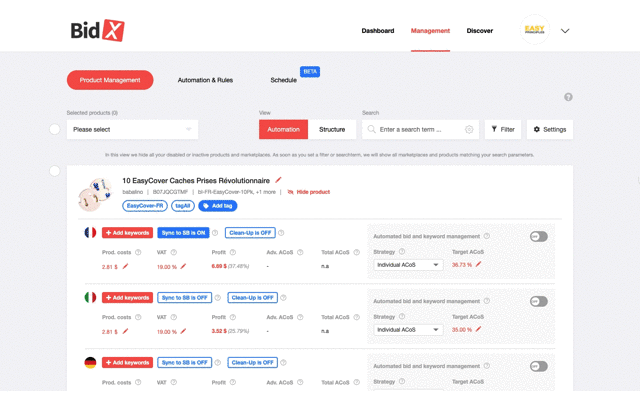Open info icon for France Total ACoS
640x400 pixels.
pos(356,252)
